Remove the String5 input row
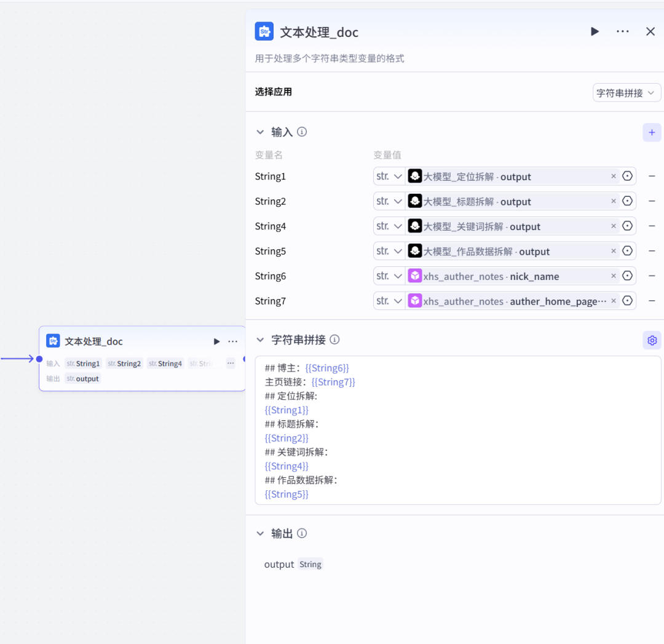The width and height of the screenshot is (664, 644). coord(652,251)
